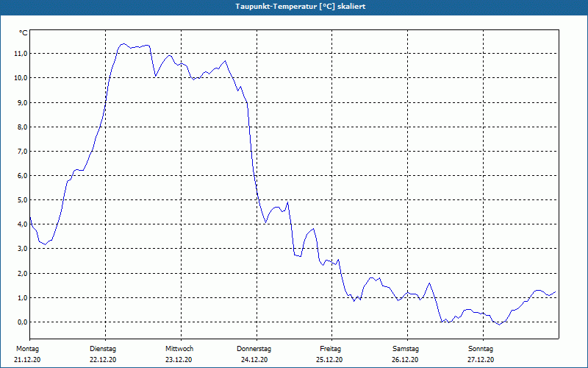
Task: Click the date 24.12.20
Action: pos(254,360)
